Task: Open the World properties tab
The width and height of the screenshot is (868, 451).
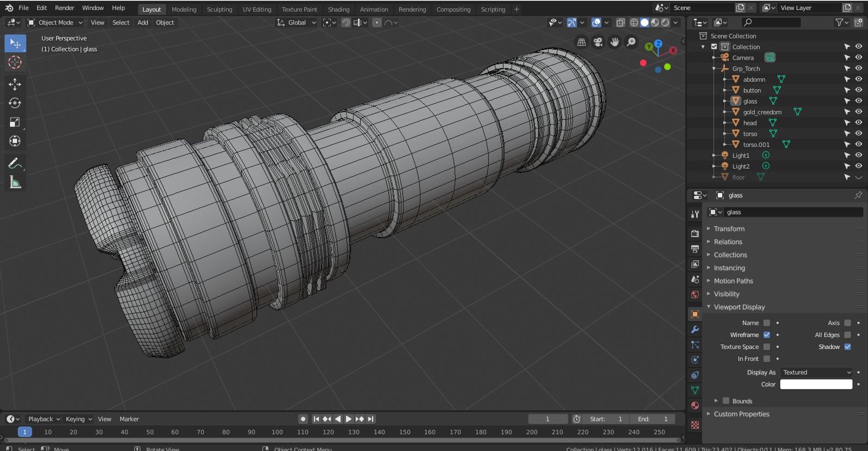Action: click(x=695, y=295)
